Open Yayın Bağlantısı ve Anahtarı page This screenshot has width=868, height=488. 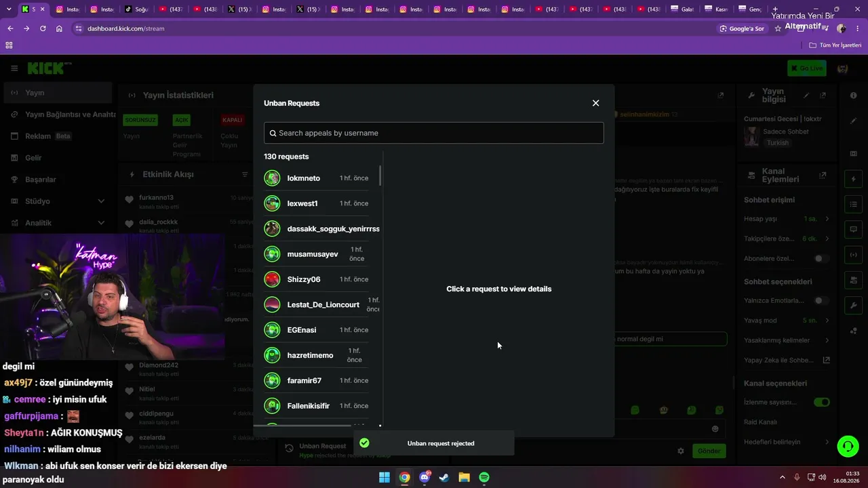[x=61, y=115]
